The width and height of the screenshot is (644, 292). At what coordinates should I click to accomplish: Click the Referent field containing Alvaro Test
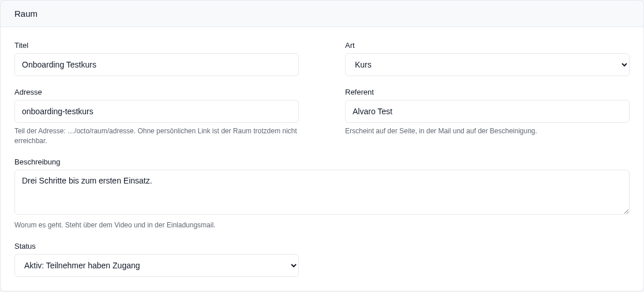[x=487, y=111]
